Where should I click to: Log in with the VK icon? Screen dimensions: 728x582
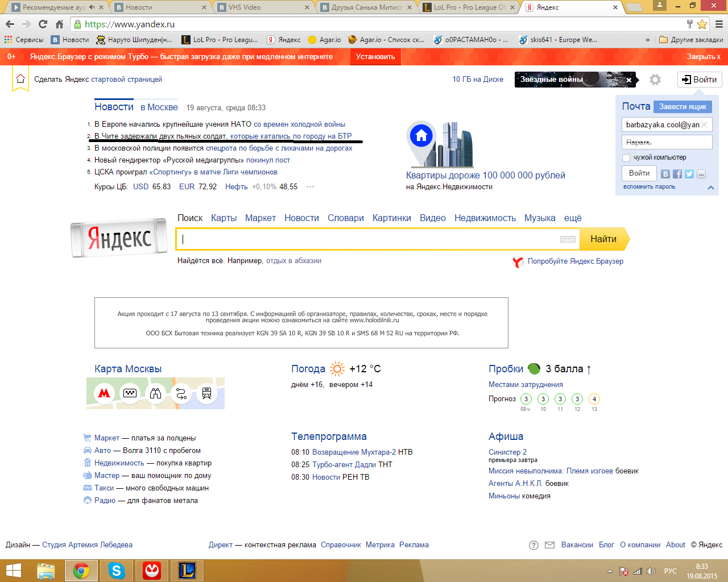pyautogui.click(x=665, y=174)
